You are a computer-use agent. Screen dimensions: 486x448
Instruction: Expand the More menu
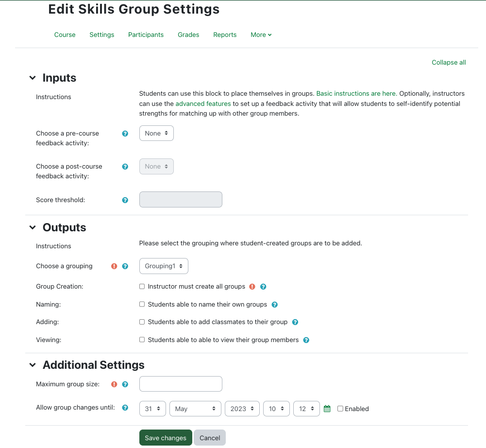point(261,35)
